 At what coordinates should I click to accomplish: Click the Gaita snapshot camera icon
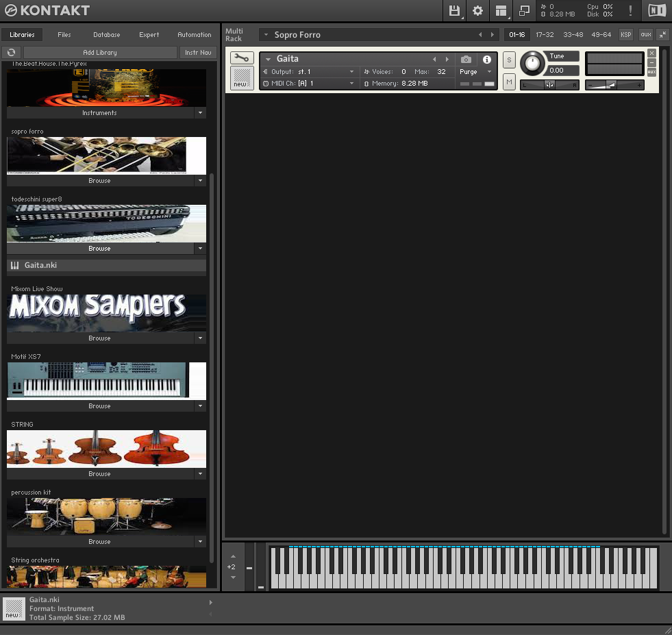click(466, 59)
